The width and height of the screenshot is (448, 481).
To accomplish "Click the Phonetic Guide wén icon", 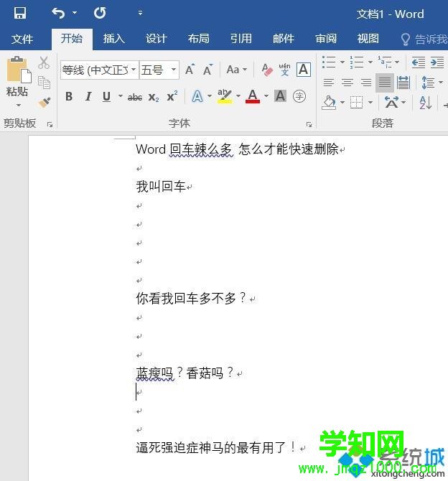I will click(284, 70).
